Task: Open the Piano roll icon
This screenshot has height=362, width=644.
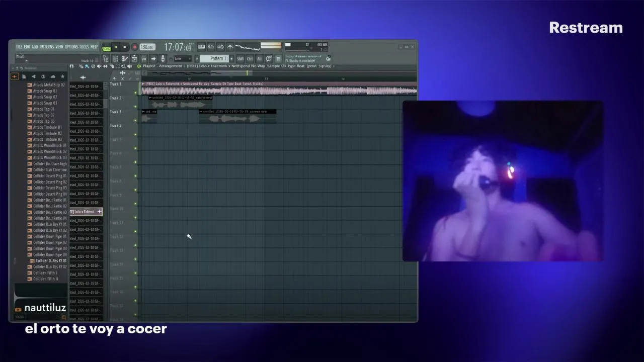Action: coord(125,58)
